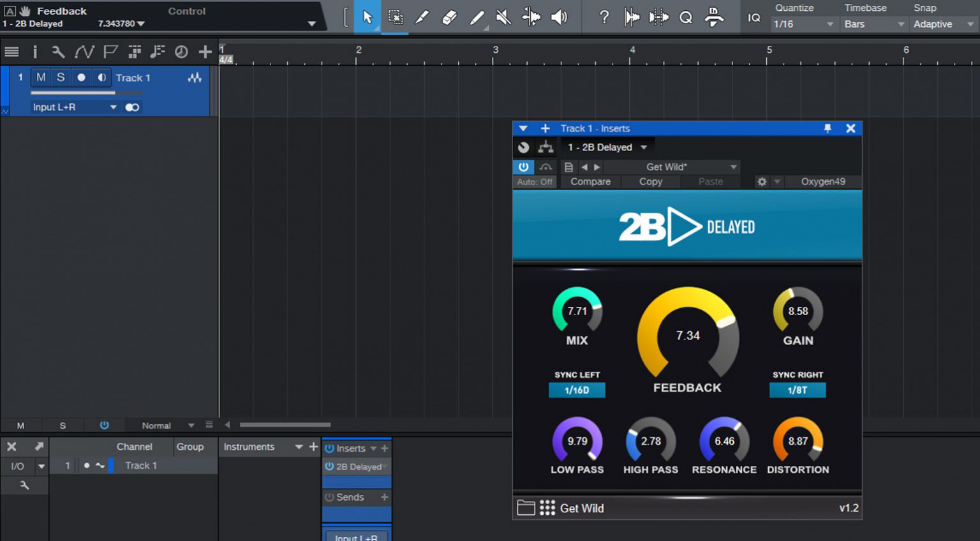Open the Zoom magnifier tool
This screenshot has height=541, width=980.
tap(686, 17)
